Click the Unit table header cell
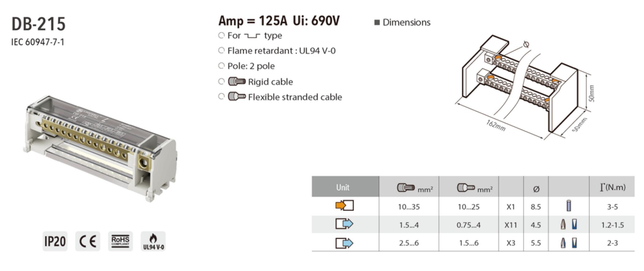The image size is (644, 271). pyautogui.click(x=345, y=186)
